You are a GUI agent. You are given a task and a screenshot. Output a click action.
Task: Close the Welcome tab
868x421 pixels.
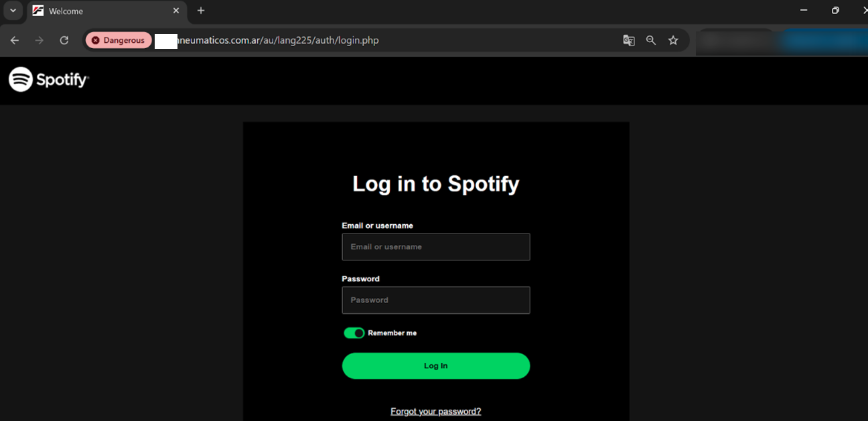point(176,11)
